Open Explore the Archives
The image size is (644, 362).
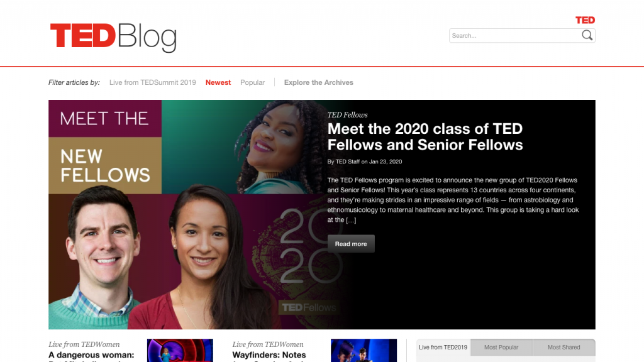(319, 82)
